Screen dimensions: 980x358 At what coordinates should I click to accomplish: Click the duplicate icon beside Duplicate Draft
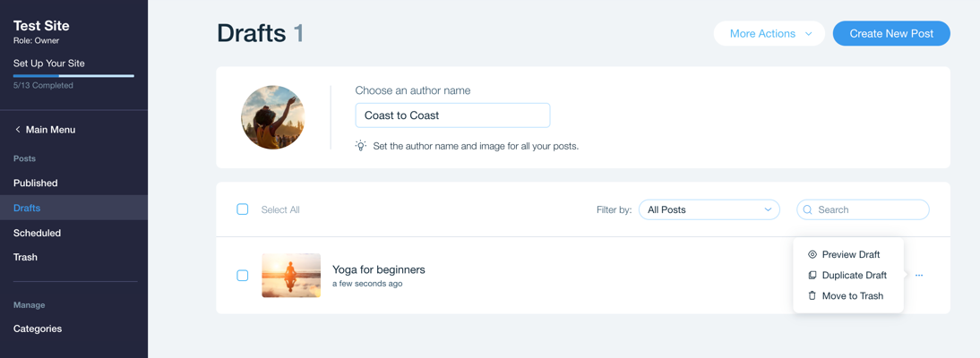tap(812, 275)
